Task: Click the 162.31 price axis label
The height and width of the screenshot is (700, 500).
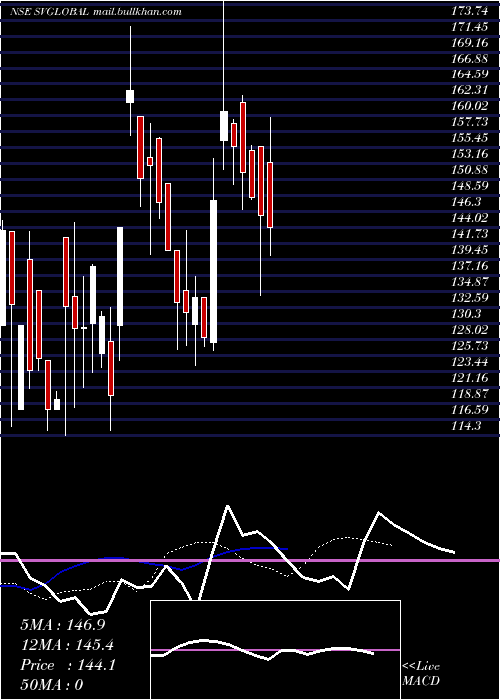Action: tap(470, 90)
